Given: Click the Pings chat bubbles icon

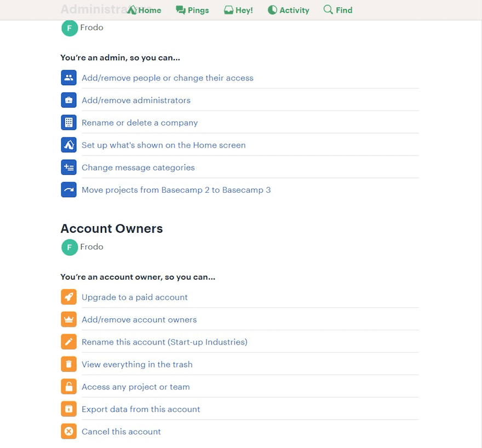Looking at the screenshot, I should (x=180, y=10).
